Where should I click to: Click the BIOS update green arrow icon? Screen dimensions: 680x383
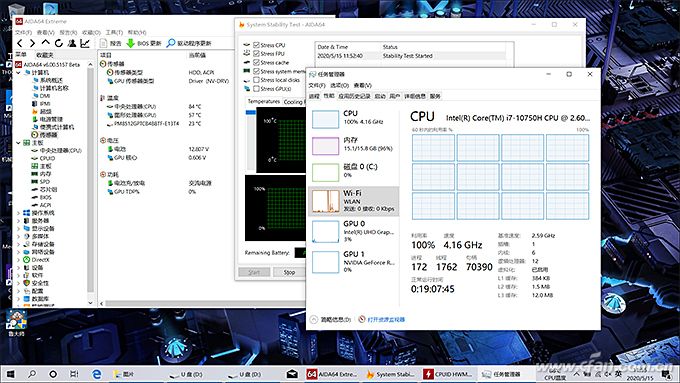131,43
